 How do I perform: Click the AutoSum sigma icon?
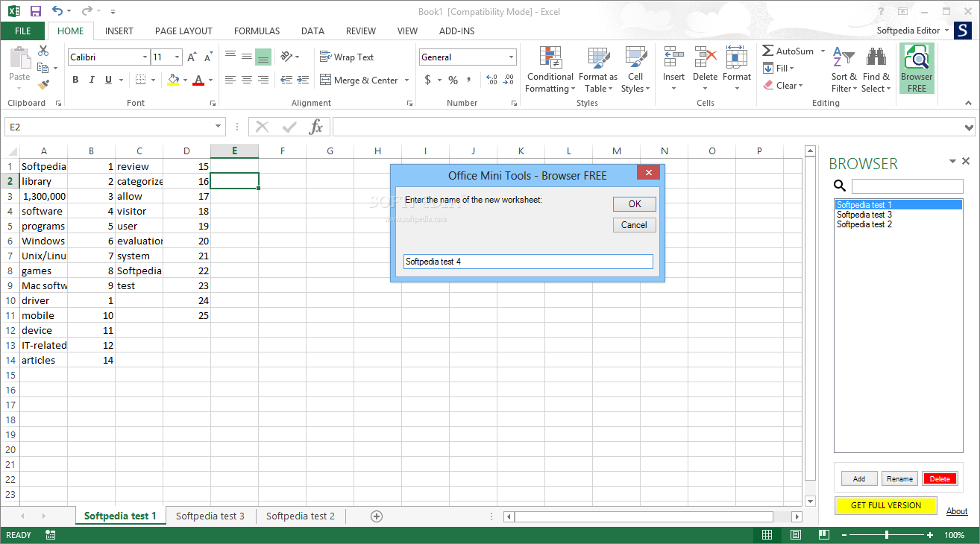coord(768,51)
